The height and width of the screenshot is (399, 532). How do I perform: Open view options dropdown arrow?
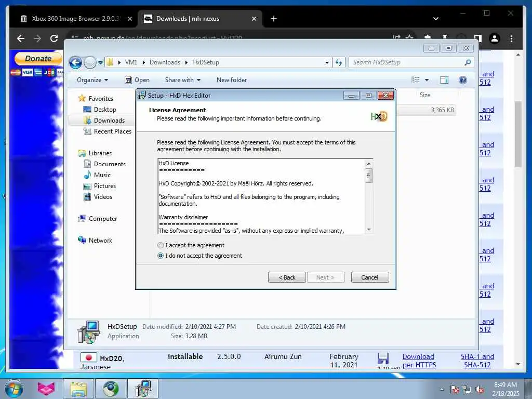pyautogui.click(x=427, y=80)
